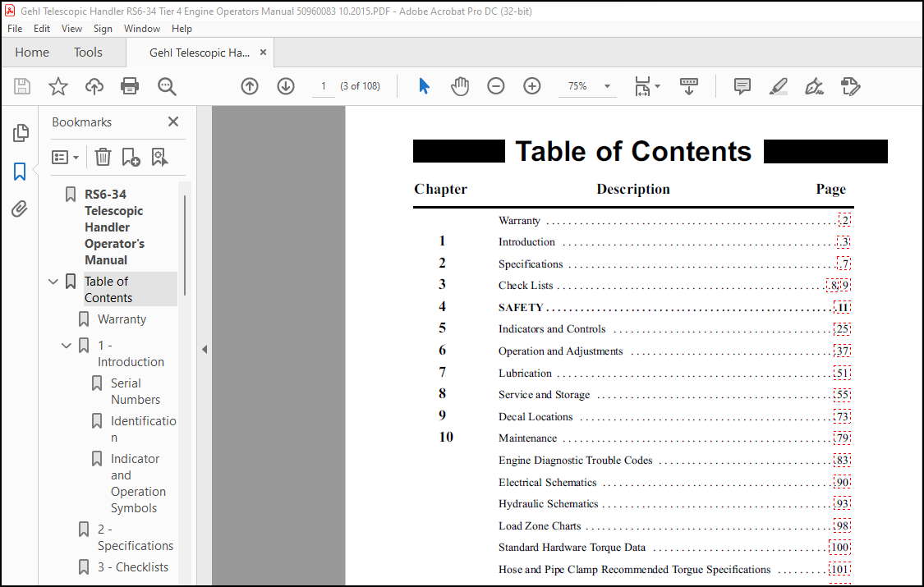The image size is (924, 587).
Task: Click the Save file icon
Action: [x=22, y=86]
